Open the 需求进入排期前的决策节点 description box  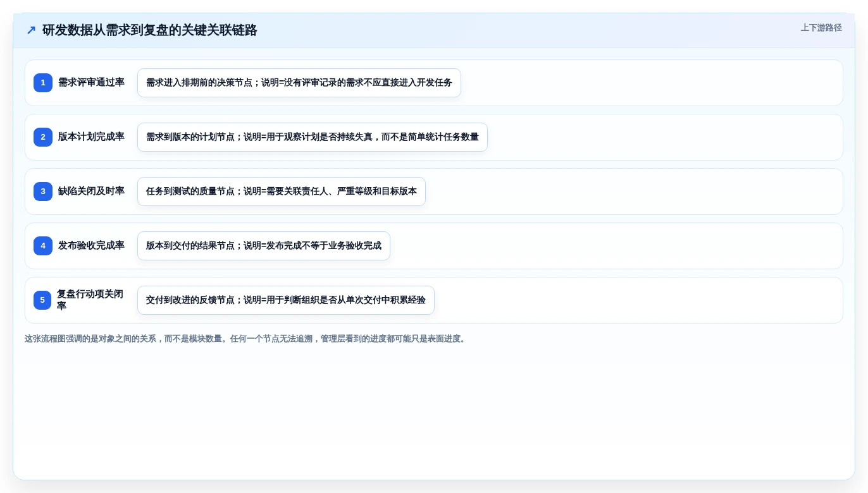pos(299,83)
